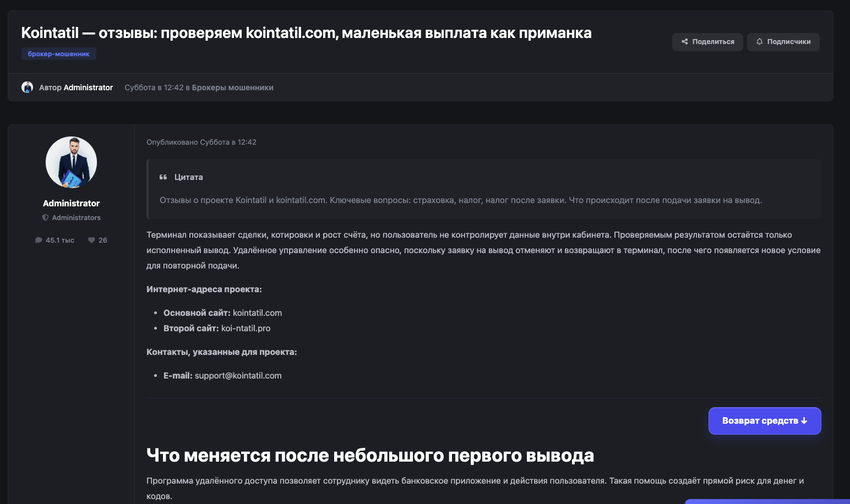Click the koi-ntatil.pro second site text
Viewport: 850px width, 504px height.
point(246,328)
